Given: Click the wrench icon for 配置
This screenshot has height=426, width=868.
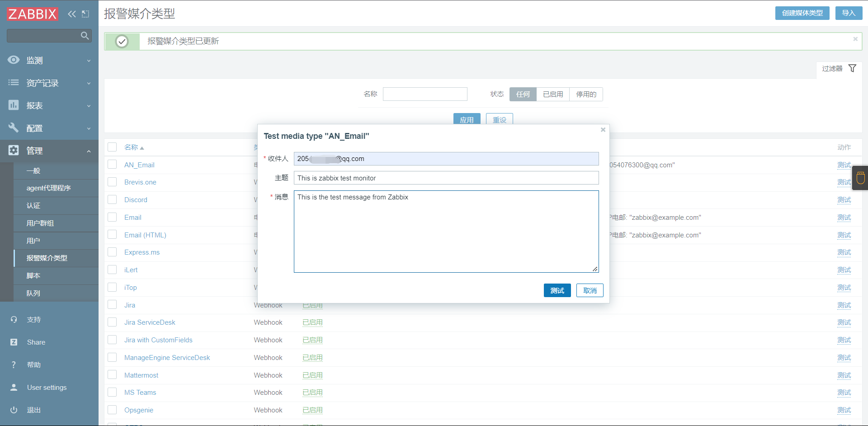Looking at the screenshot, I should (14, 128).
